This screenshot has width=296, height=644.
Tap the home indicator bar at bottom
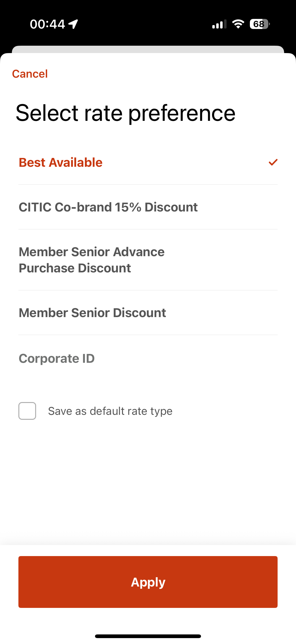point(148,636)
